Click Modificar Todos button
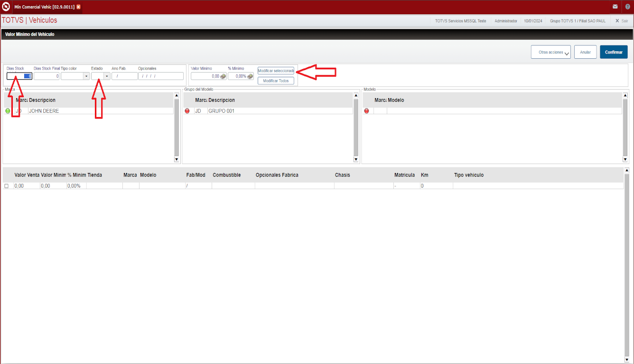The width and height of the screenshot is (634, 364). click(276, 81)
